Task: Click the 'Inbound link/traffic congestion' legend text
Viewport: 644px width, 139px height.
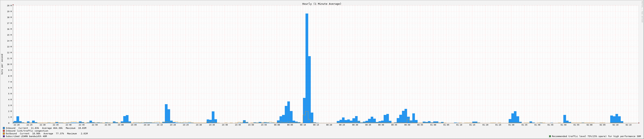Action: (27, 131)
